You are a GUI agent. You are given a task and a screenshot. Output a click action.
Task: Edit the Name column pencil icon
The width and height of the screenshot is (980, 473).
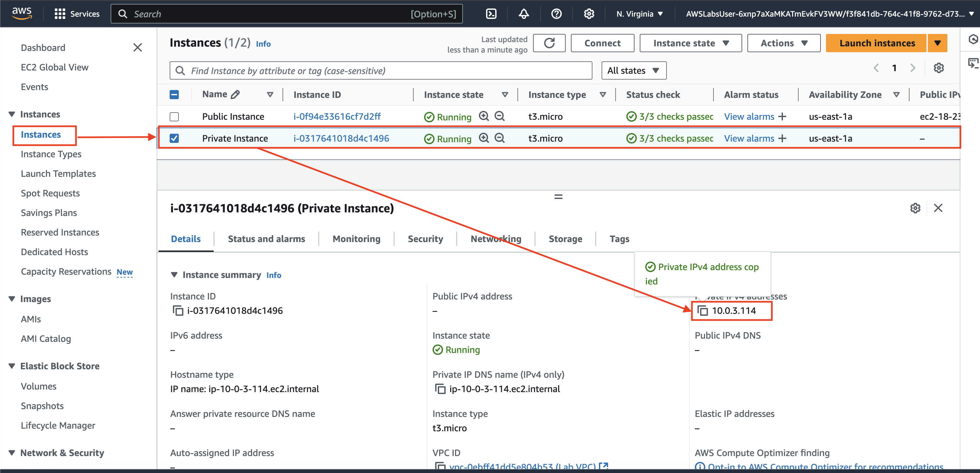click(x=236, y=94)
